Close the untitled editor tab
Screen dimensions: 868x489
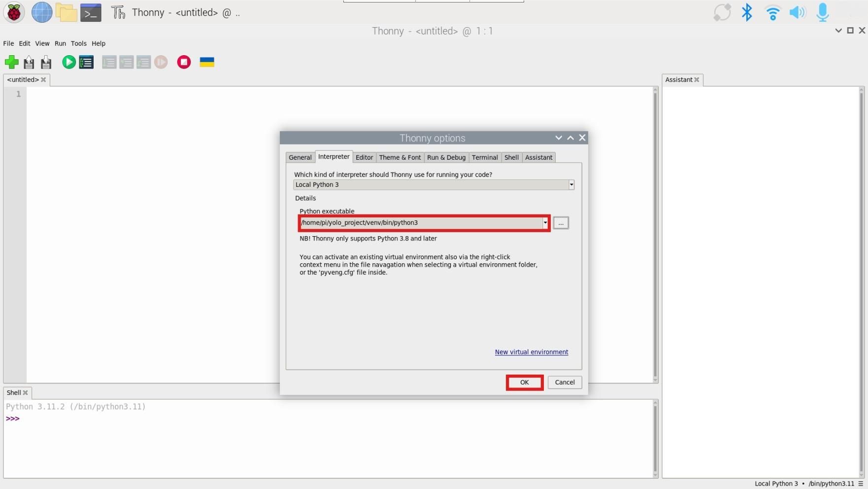[x=43, y=79]
